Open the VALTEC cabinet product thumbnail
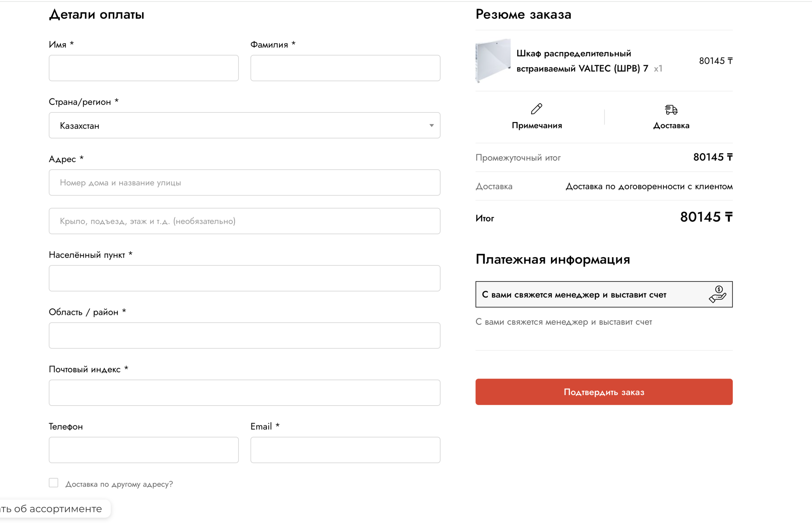 click(x=493, y=61)
